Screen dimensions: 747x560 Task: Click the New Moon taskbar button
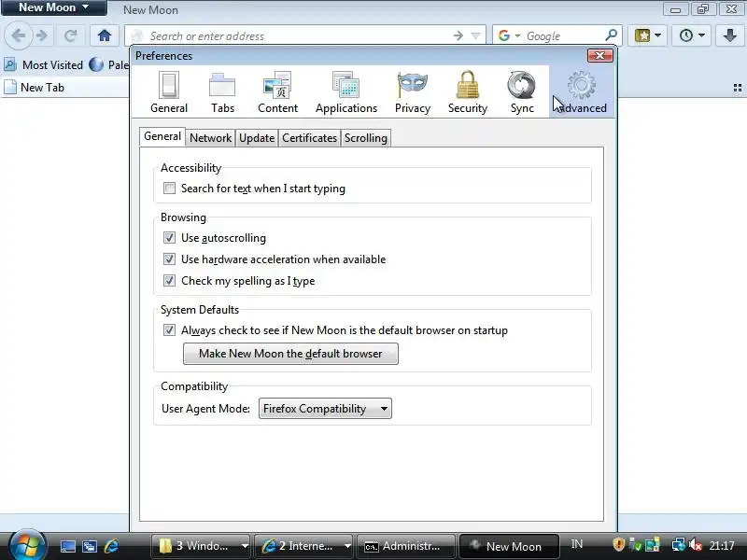click(x=508, y=546)
